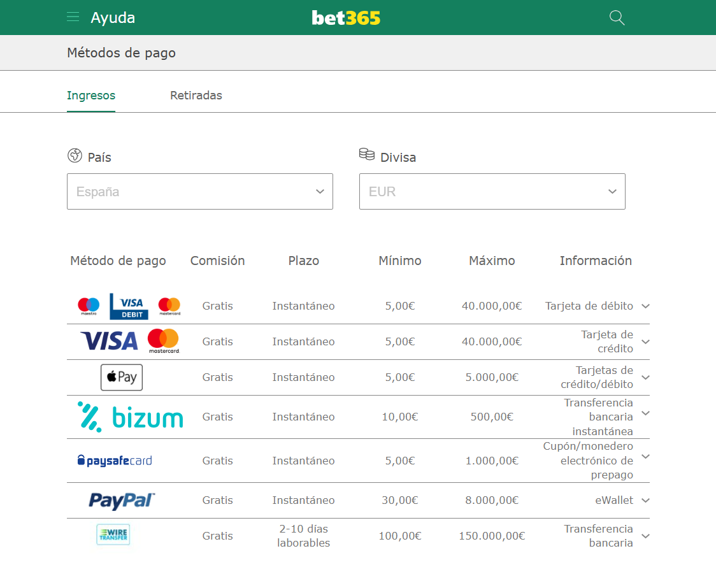Click the 500,00€ maximum for Bizum
The width and height of the screenshot is (716, 588).
pyautogui.click(x=492, y=417)
